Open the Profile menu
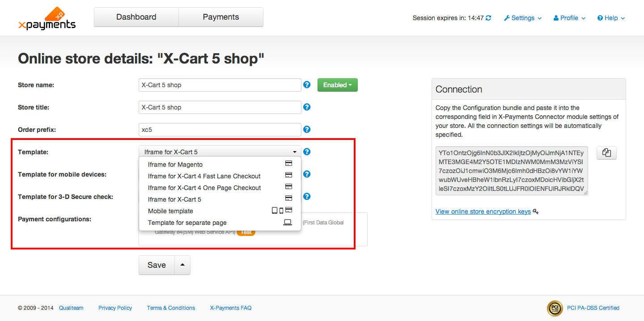The image size is (644, 321). point(569,18)
